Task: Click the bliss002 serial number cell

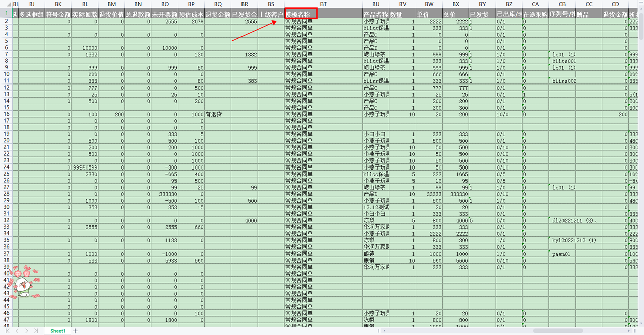Action: (x=562, y=81)
